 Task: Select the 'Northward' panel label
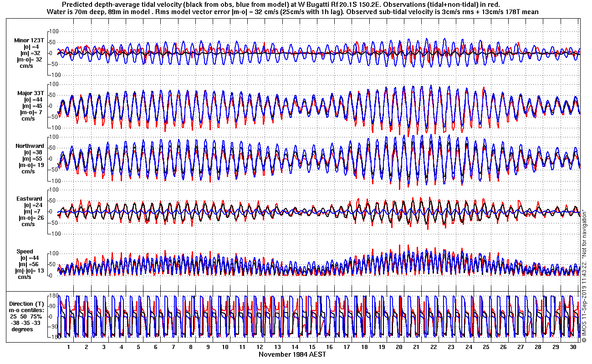pos(30,146)
